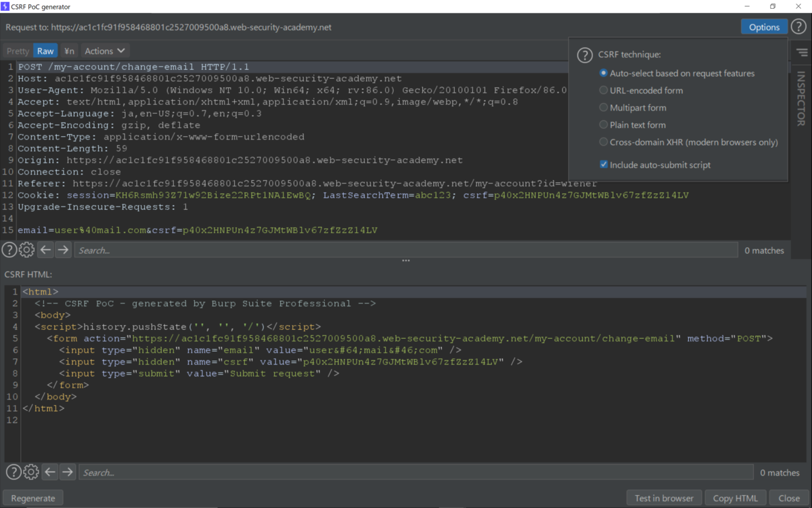Open settings gear for CSRF HTML search
Screen dimensions: 812x508
pyautogui.click(x=31, y=472)
